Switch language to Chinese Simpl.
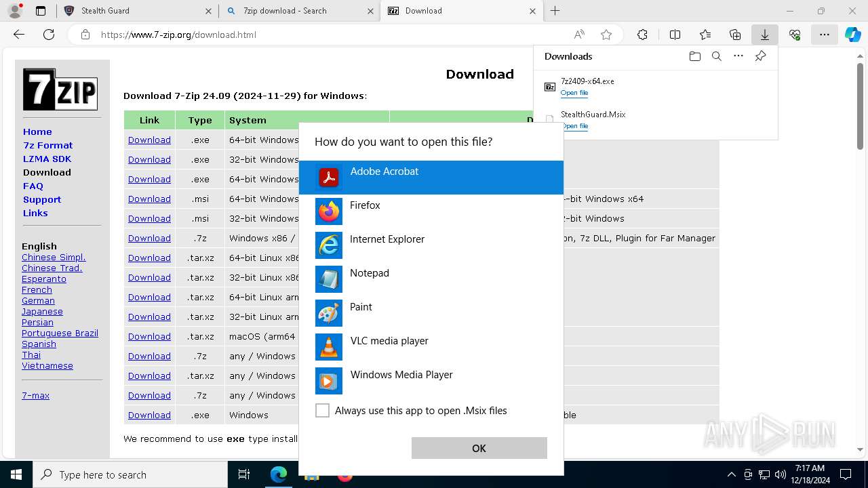The height and width of the screenshot is (488, 868). [54, 258]
